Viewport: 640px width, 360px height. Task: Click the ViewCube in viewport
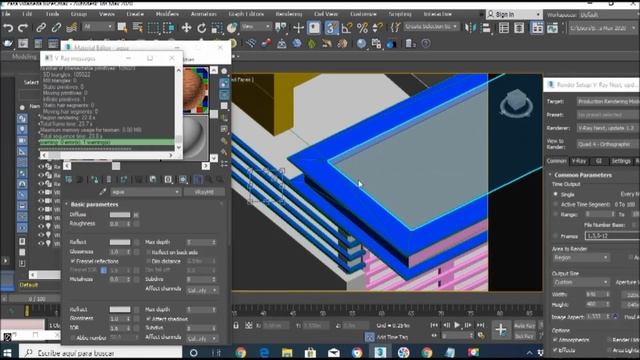coord(516,102)
